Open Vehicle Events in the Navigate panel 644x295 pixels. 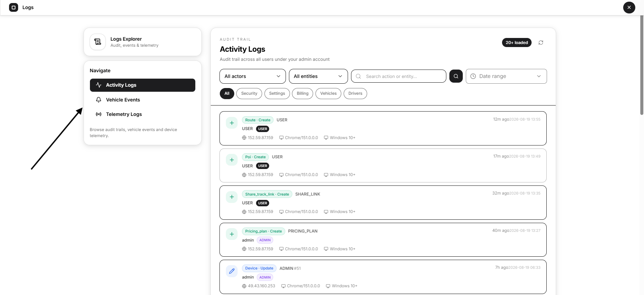[142, 100]
